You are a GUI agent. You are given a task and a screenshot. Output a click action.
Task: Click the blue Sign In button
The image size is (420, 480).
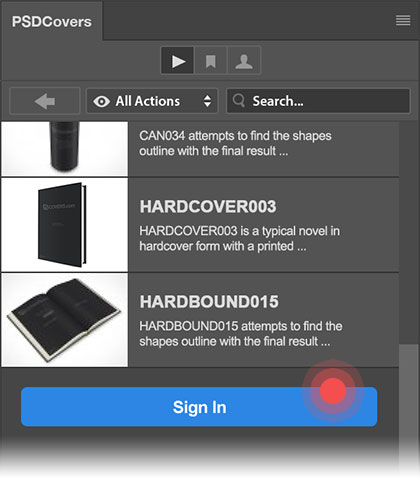point(199,407)
